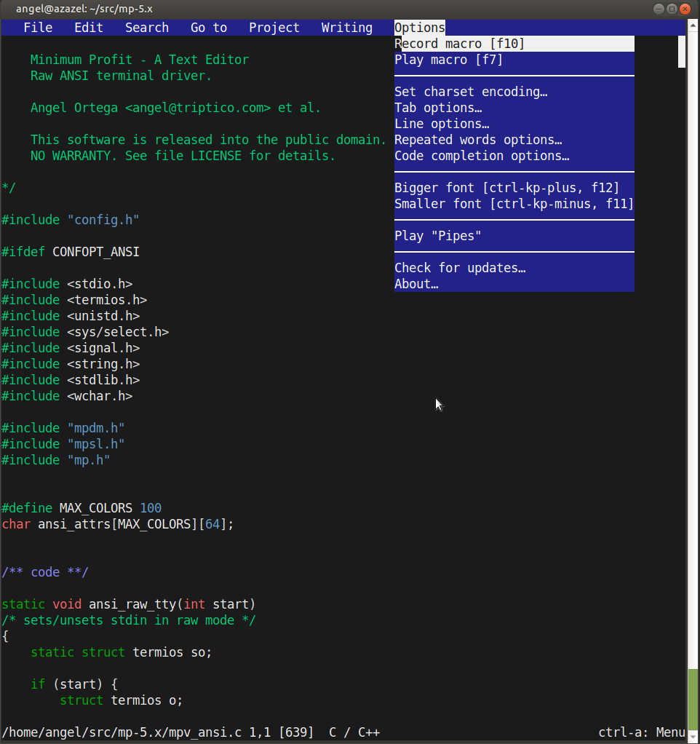700x744 pixels.
Task: Click the white editor scroll indicator
Action: (x=682, y=52)
